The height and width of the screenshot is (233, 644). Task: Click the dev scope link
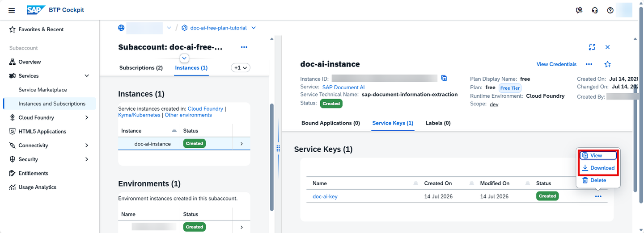(494, 104)
